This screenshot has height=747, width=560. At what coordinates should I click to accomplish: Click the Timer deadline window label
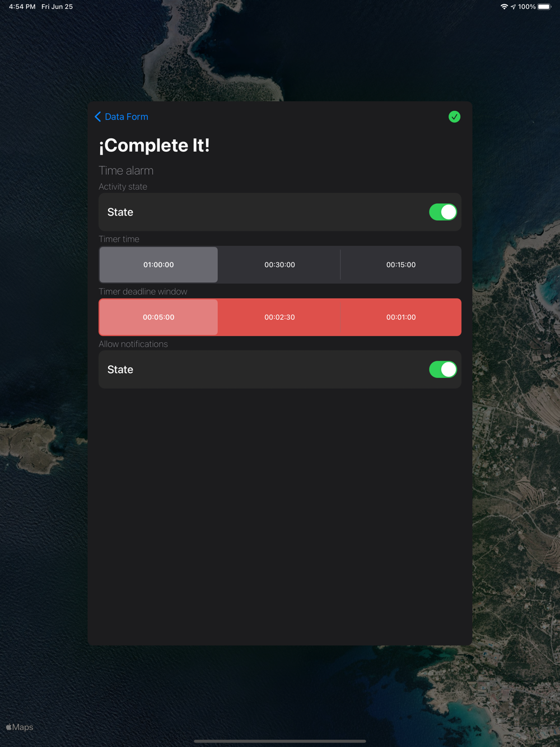pos(143,292)
